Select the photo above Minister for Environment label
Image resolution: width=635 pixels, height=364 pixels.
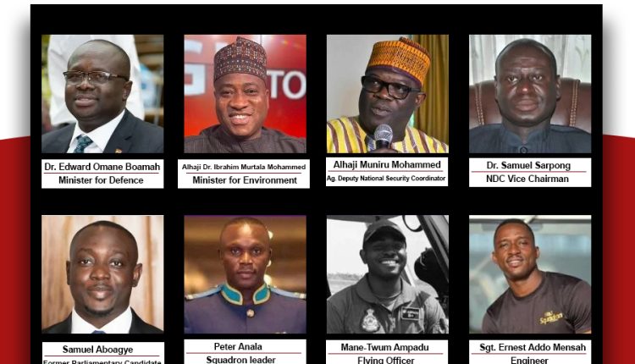pos(245,94)
